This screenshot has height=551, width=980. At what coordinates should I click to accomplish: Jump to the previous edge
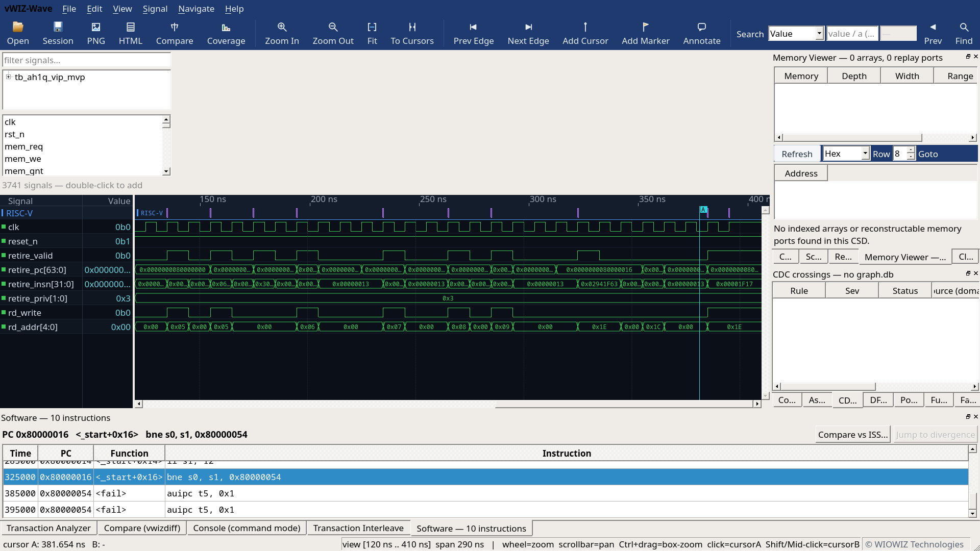point(473,34)
